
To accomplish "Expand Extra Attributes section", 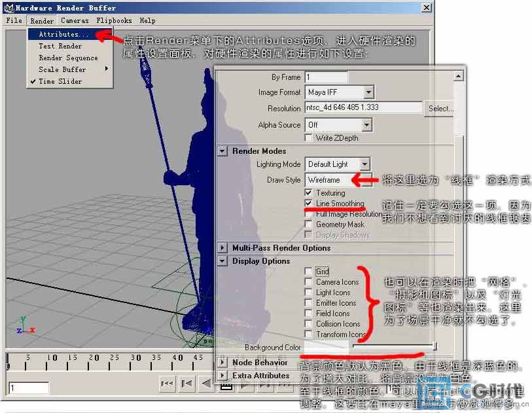I will [x=222, y=375].
